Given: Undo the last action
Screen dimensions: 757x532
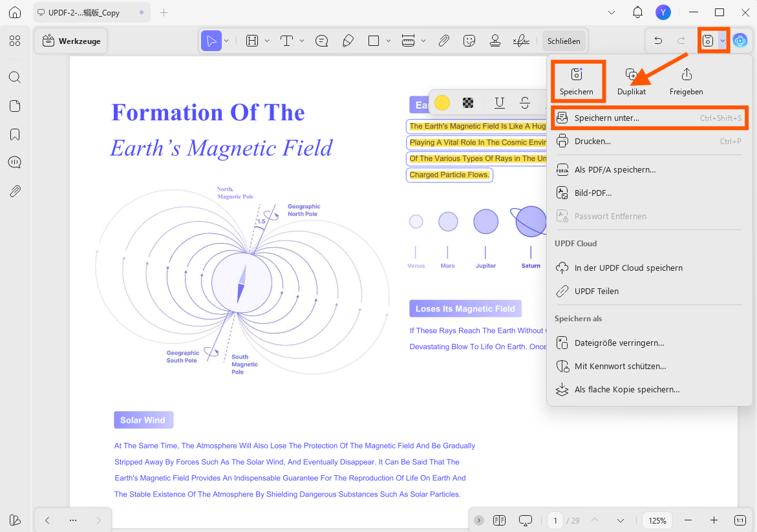Looking at the screenshot, I should pos(658,41).
